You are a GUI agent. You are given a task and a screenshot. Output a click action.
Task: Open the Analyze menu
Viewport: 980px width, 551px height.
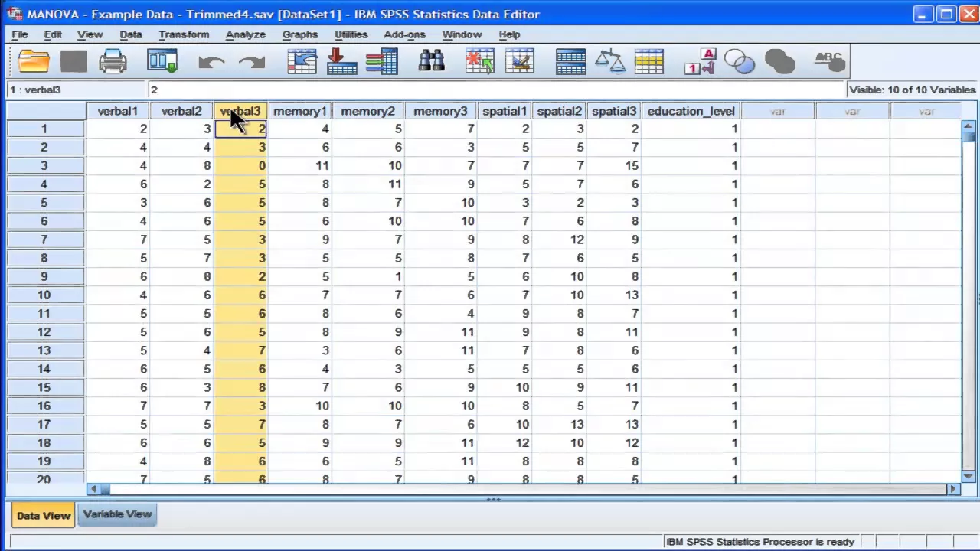point(246,34)
